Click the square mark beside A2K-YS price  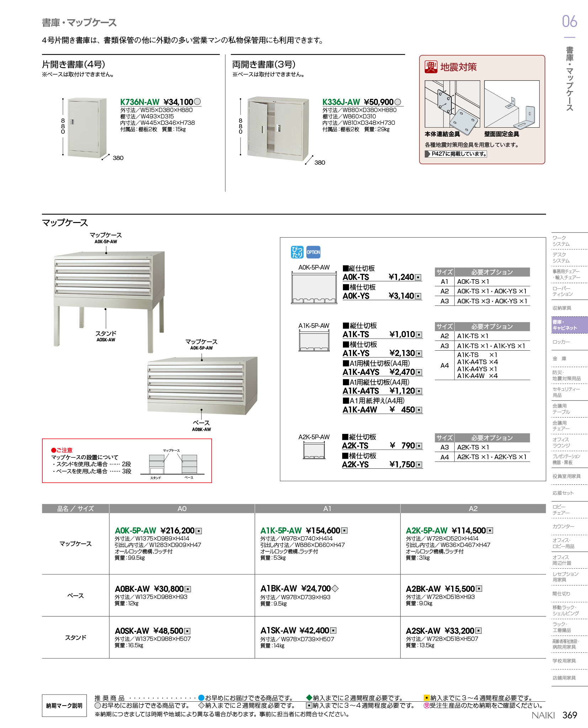click(419, 465)
